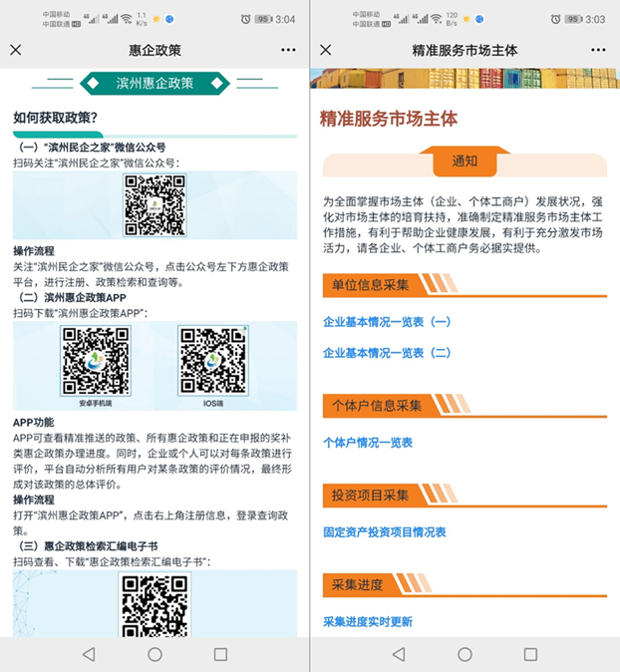Tap recent apps square below 惠企政策 page
Image resolution: width=620 pixels, height=672 pixels.
tap(220, 654)
